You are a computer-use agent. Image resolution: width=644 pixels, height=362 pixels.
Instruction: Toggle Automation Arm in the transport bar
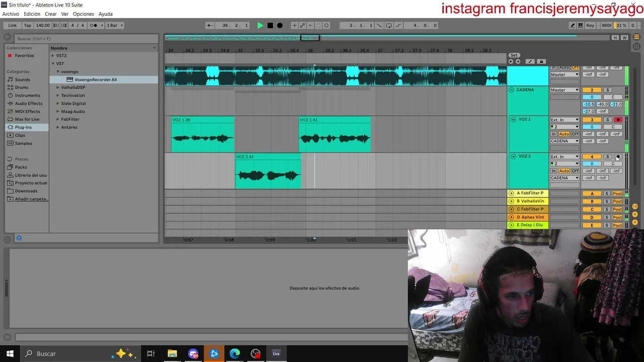[302, 25]
